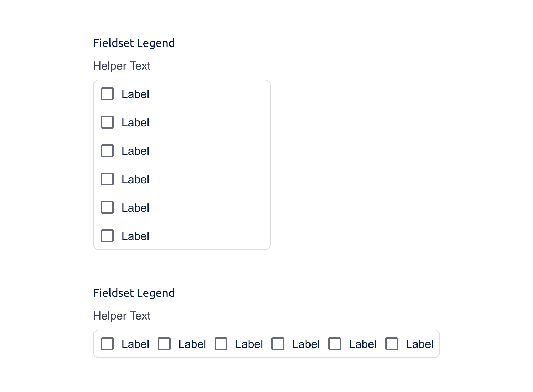Select the topmost Label text
533x392 pixels.
pos(135,94)
